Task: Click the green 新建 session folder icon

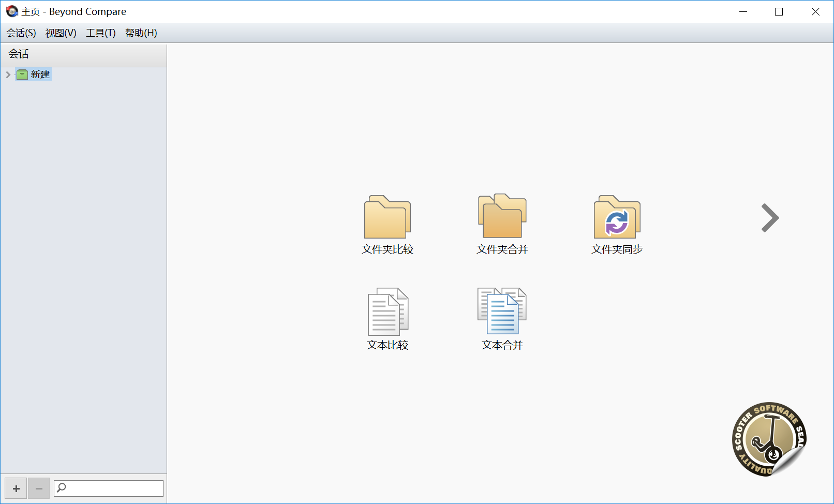Action: click(x=22, y=75)
